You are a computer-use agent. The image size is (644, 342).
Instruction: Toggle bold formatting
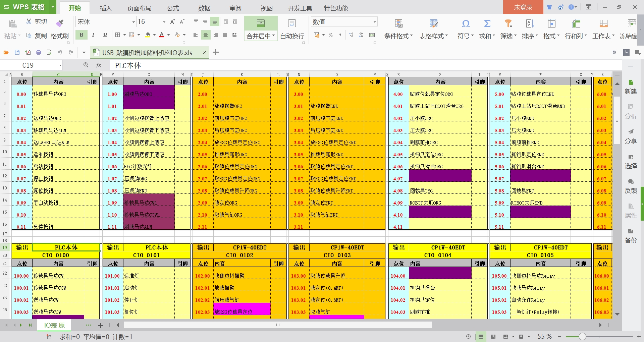click(82, 35)
